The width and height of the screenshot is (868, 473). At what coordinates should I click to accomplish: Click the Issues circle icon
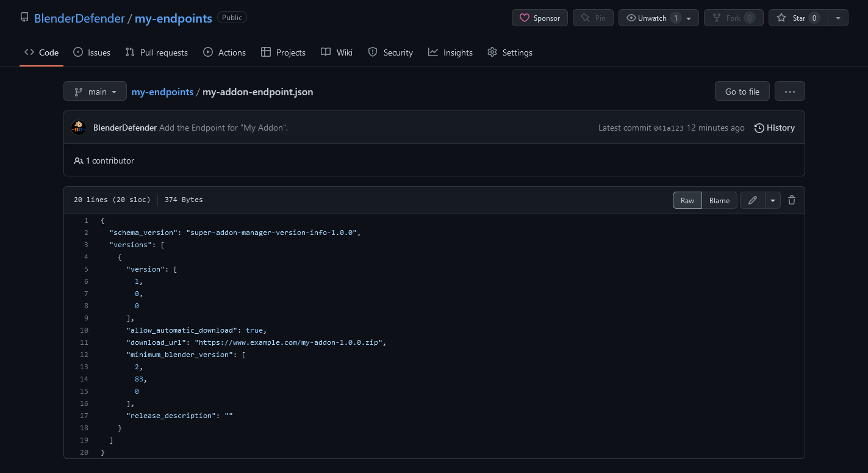(78, 52)
